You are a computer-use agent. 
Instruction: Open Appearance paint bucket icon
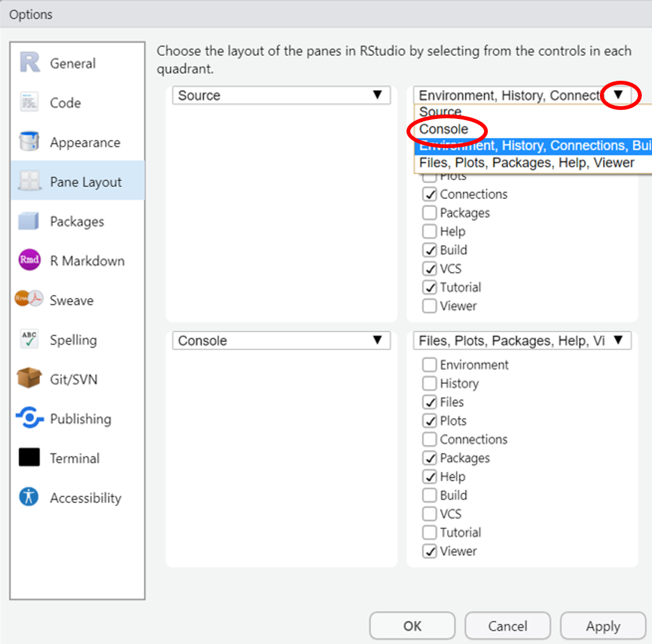click(x=30, y=142)
